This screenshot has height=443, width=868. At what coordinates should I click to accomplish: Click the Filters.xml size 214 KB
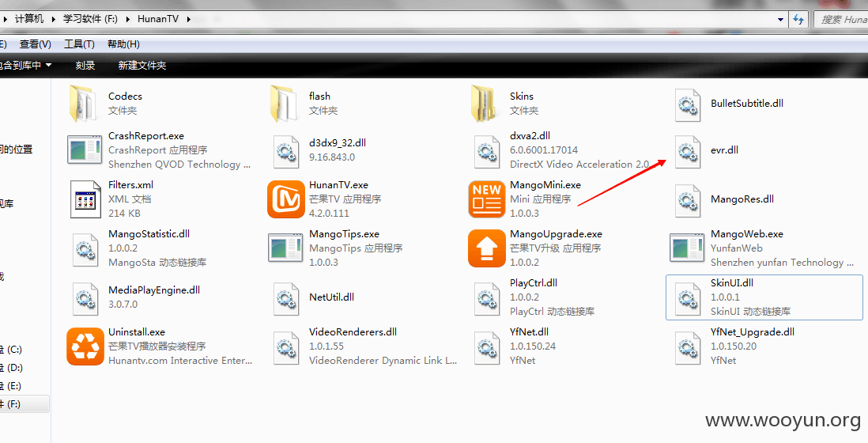click(x=124, y=214)
